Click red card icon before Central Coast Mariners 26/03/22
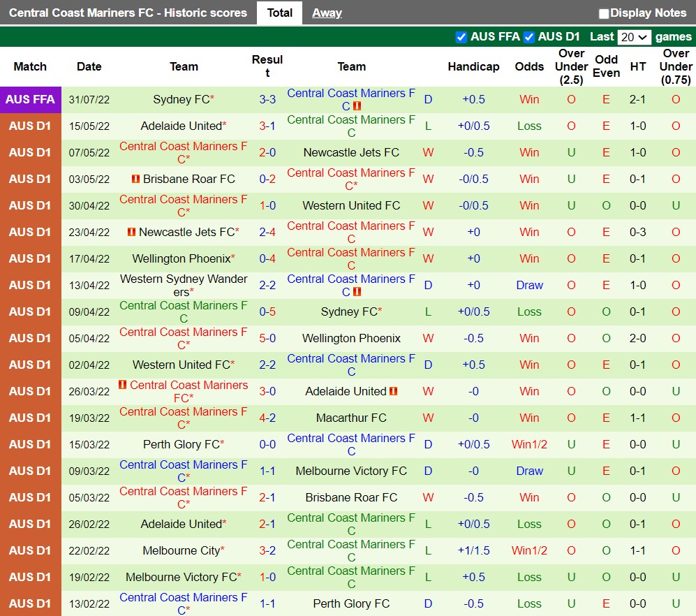Screen dimensions: 696x616 (123, 385)
